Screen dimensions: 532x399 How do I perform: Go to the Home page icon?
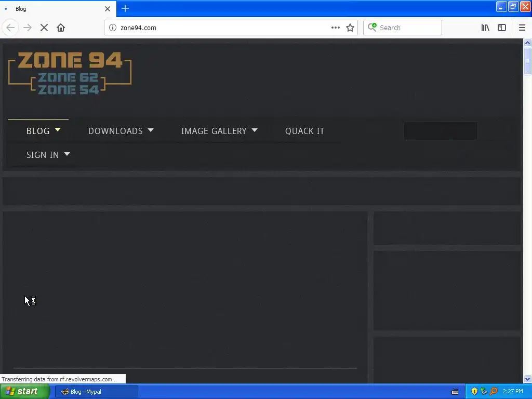point(61,28)
